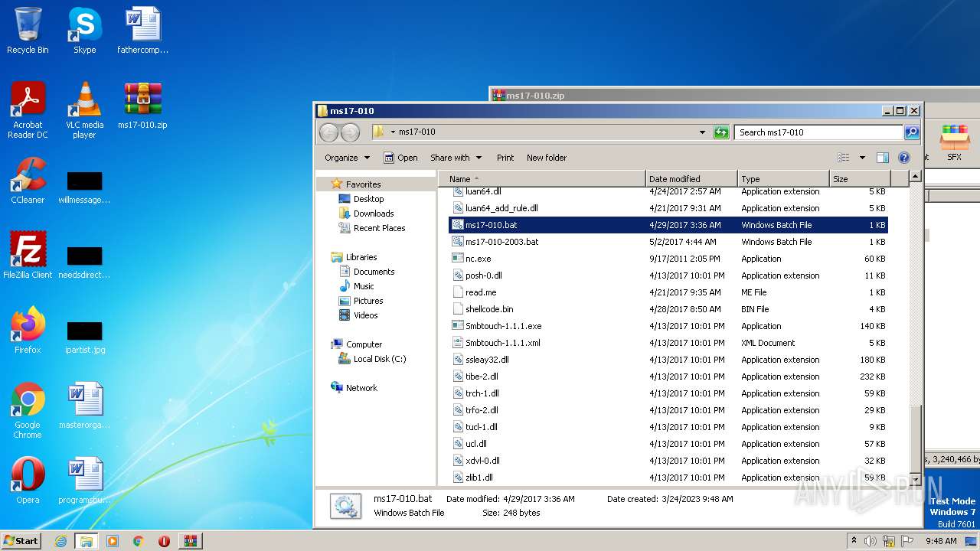Open CCleaner desktop shortcut
Image resolution: width=980 pixels, height=551 pixels.
[28, 181]
